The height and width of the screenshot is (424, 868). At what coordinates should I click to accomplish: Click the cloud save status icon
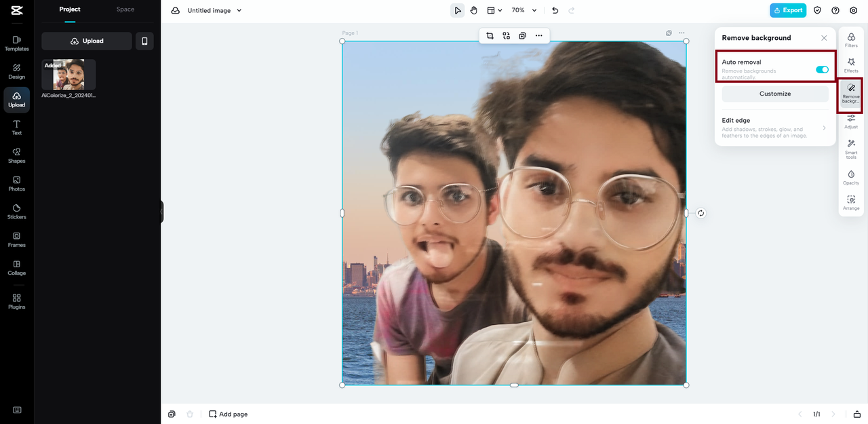(x=176, y=10)
